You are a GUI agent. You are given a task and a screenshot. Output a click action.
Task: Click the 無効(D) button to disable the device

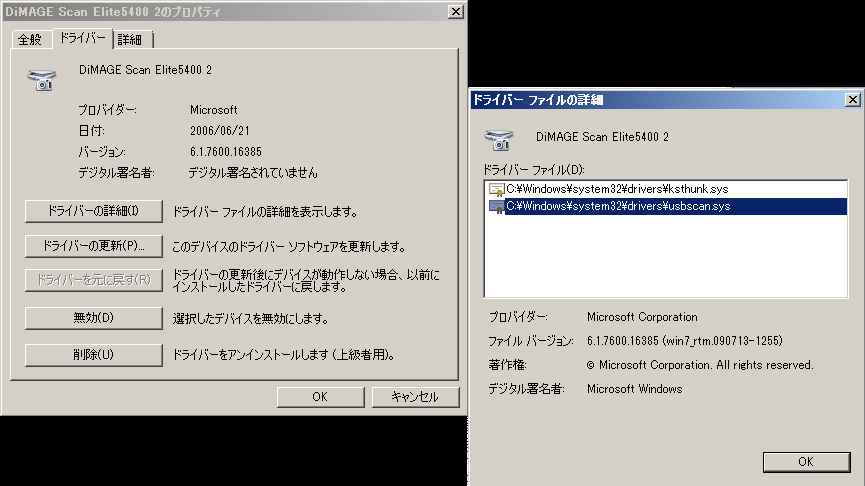pos(94,318)
